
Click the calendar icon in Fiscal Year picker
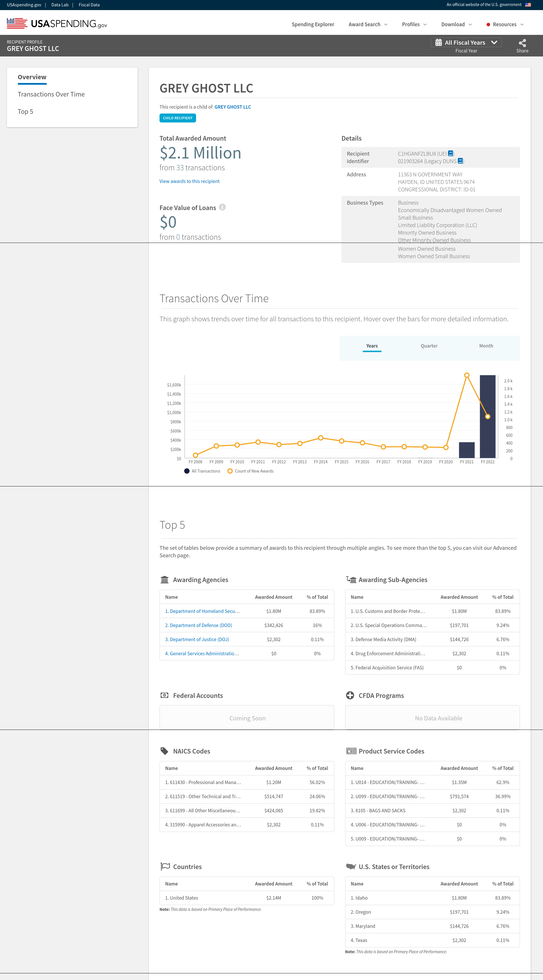pos(438,42)
